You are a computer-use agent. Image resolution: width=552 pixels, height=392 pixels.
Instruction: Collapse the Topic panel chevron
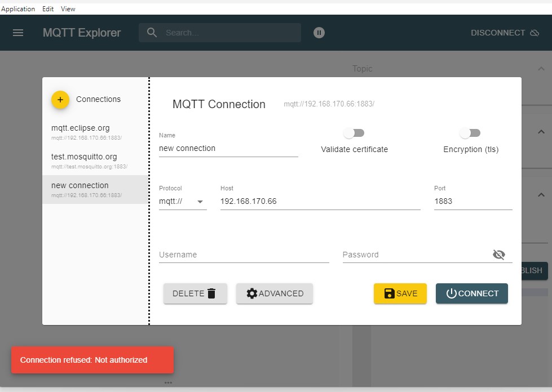click(541, 69)
